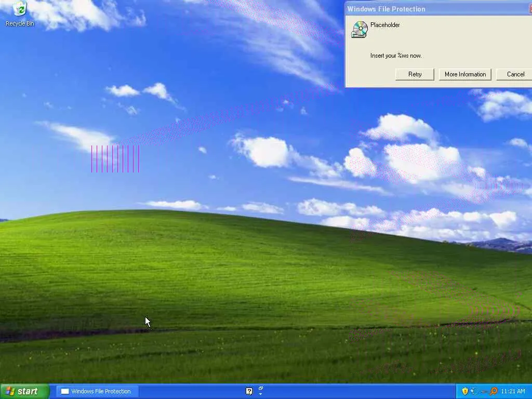Click the Placeholder text in dialog

coord(385,25)
